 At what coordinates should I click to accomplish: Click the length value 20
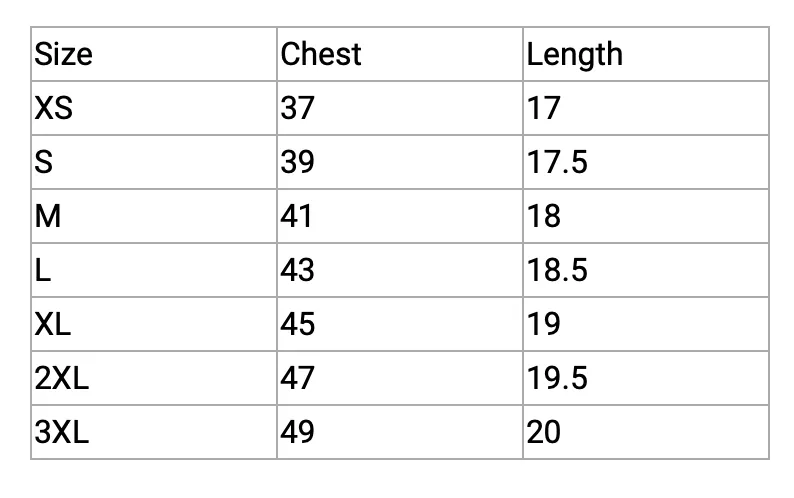coord(543,432)
